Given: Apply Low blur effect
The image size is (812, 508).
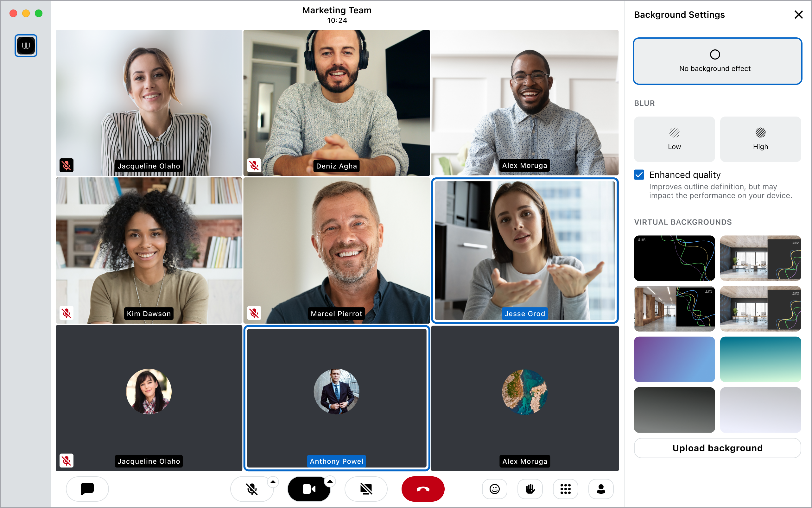Looking at the screenshot, I should [x=674, y=139].
